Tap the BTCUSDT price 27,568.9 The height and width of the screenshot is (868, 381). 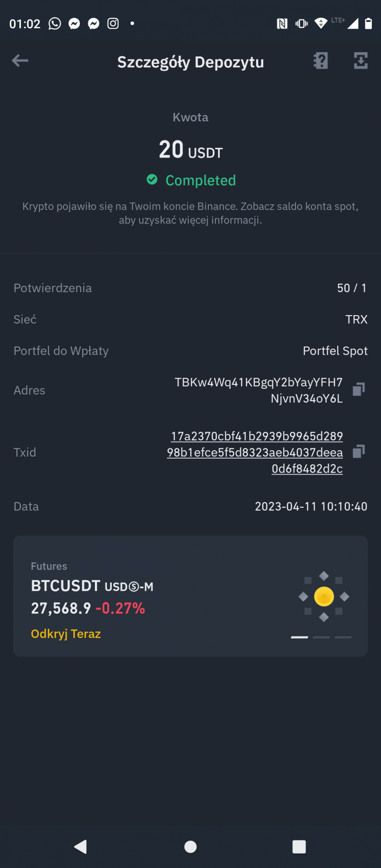point(61,608)
